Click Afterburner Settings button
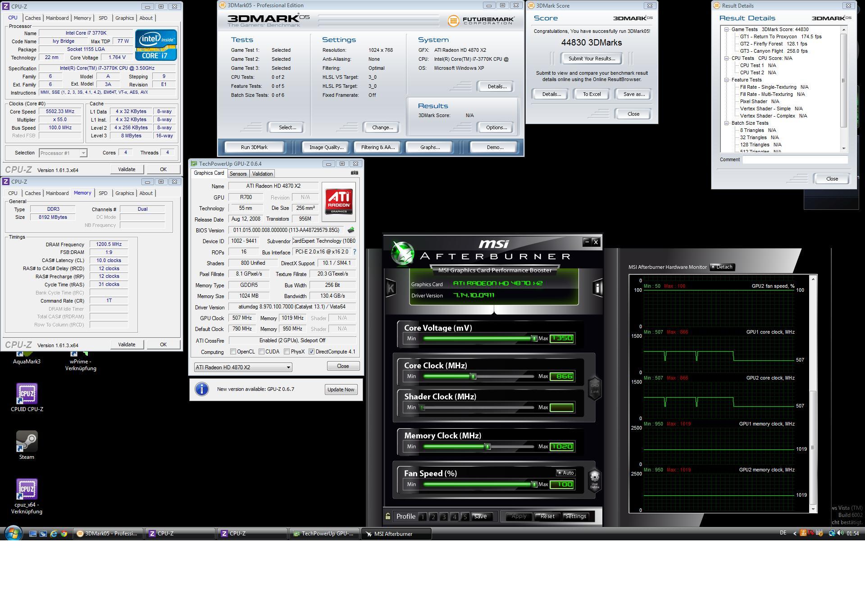865x616 pixels. point(575,516)
